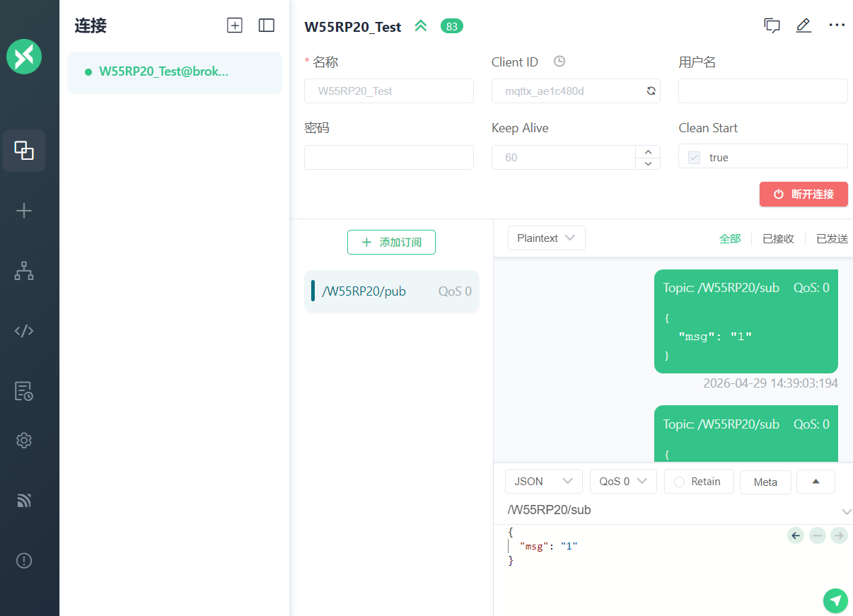Click the Client ID input field
The image size is (853, 616).
576,91
